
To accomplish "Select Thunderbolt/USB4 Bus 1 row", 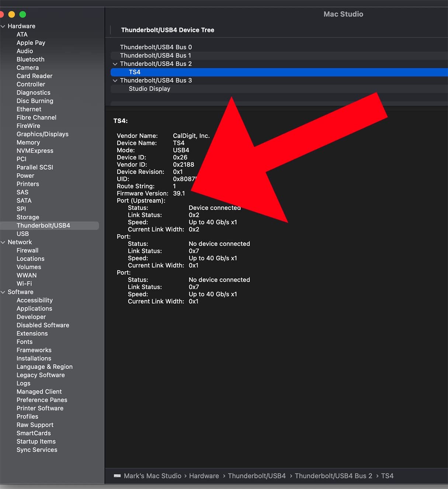I will pos(279,55).
